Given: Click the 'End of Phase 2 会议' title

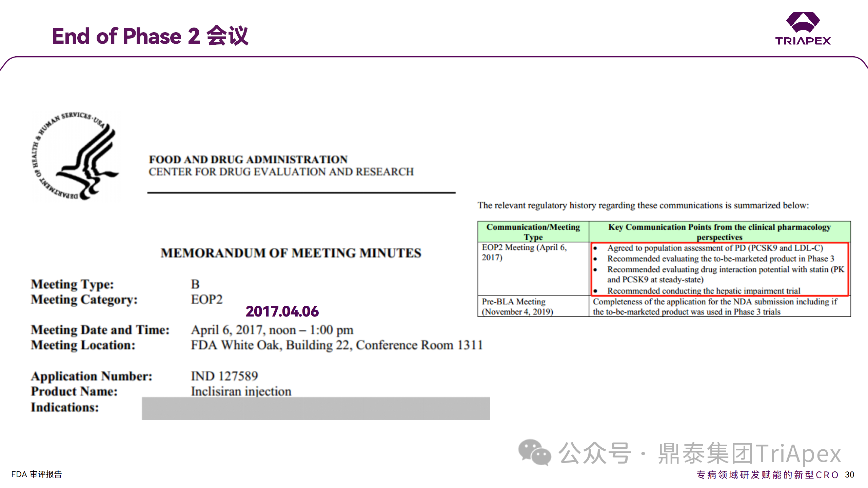Looking at the screenshot, I should (x=150, y=36).
